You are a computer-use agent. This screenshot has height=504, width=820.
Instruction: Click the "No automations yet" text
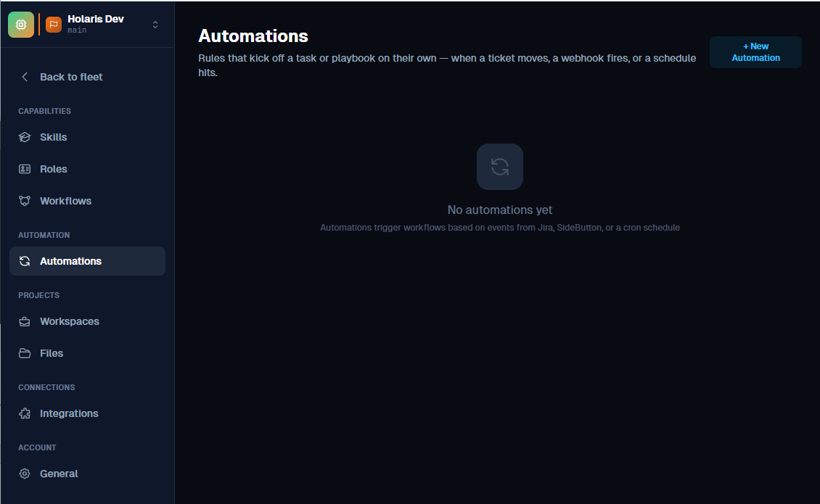click(x=500, y=210)
